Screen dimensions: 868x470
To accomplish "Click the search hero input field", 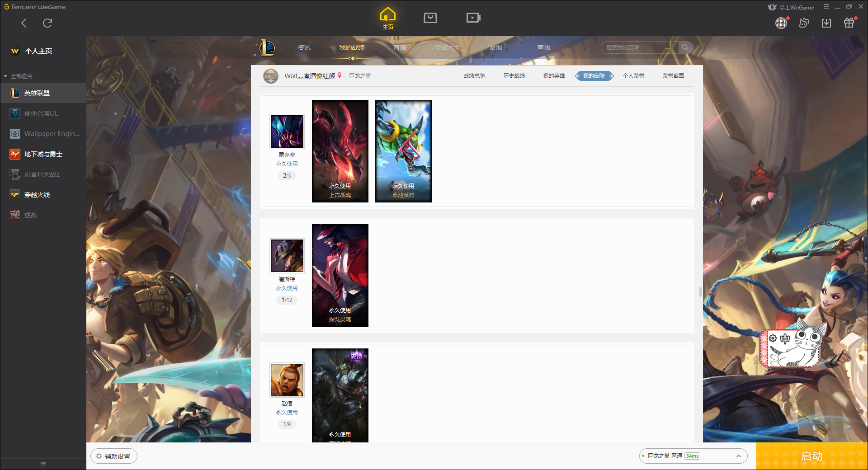I will (640, 47).
